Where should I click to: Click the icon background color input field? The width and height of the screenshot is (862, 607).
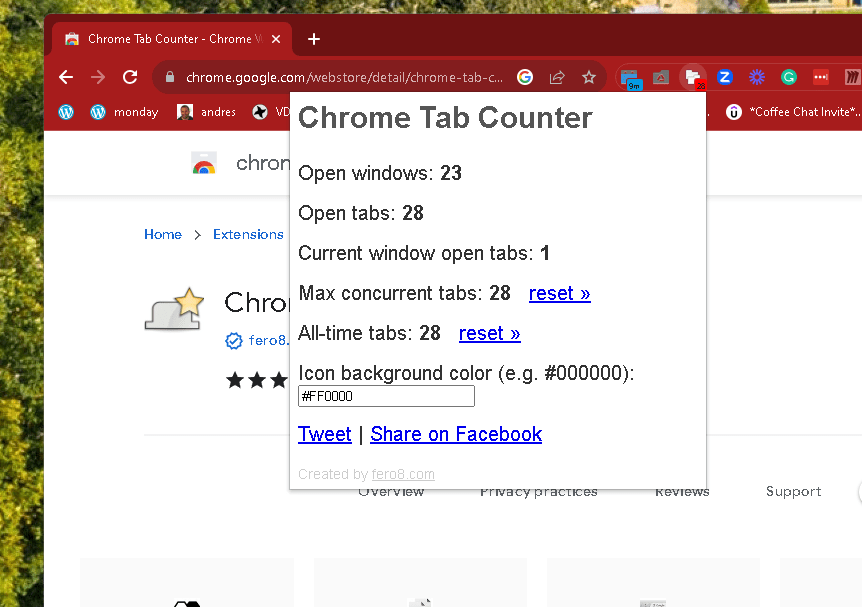point(386,396)
